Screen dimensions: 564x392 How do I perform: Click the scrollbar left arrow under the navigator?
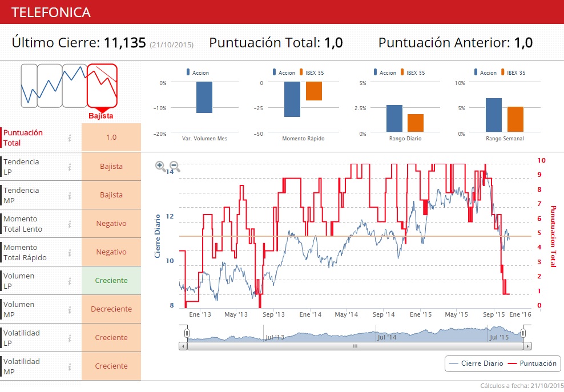[x=183, y=346]
